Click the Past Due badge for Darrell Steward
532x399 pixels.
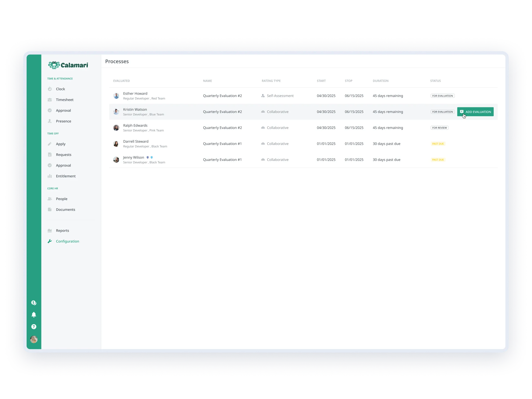point(438,144)
